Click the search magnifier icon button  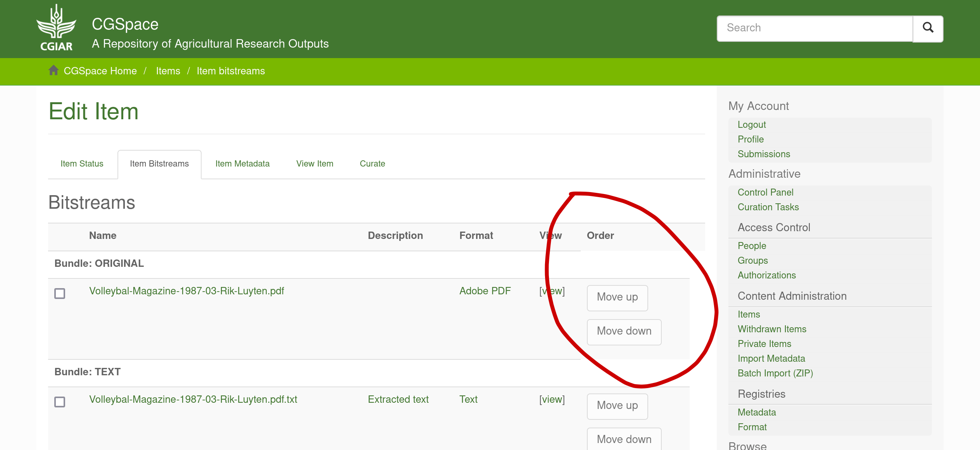click(x=928, y=28)
